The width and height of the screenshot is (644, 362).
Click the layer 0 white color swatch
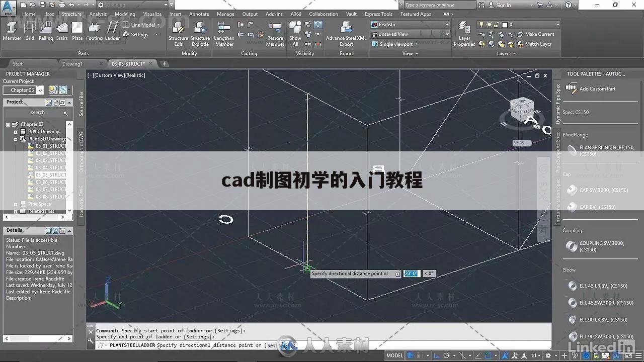(x=504, y=24)
